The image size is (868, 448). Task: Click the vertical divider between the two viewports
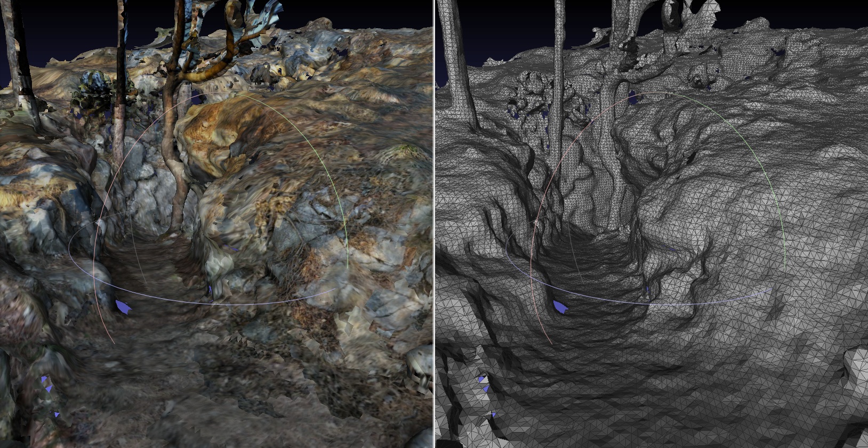point(434,224)
